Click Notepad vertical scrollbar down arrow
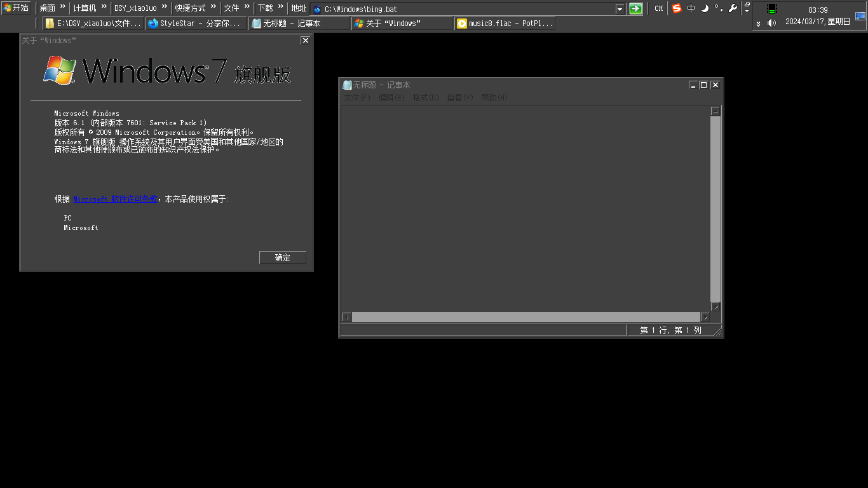This screenshot has height=488, width=868. click(715, 306)
